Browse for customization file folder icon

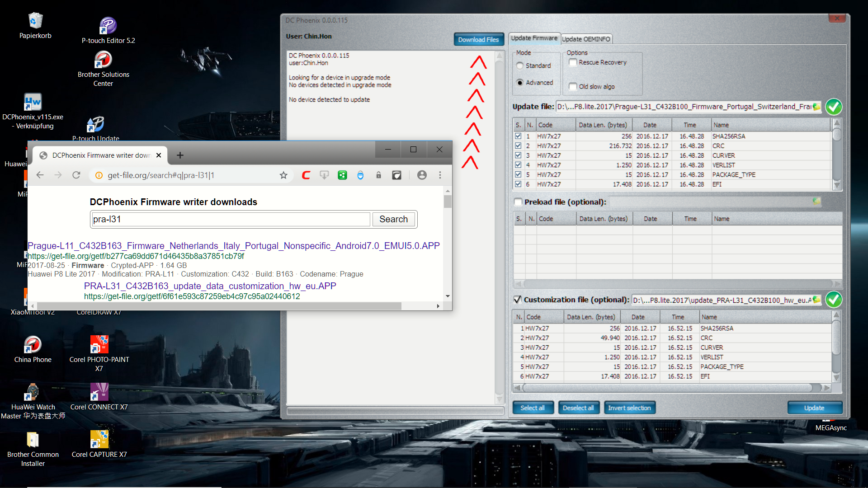[816, 300]
